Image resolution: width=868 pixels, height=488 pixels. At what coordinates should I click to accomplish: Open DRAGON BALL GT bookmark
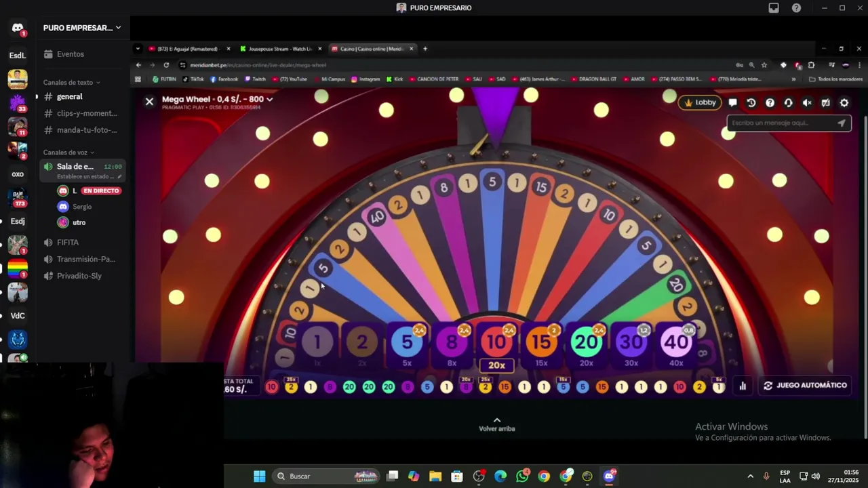594,79
